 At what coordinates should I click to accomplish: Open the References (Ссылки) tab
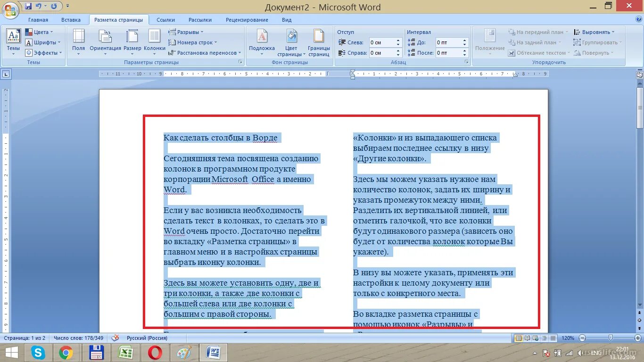point(166,20)
